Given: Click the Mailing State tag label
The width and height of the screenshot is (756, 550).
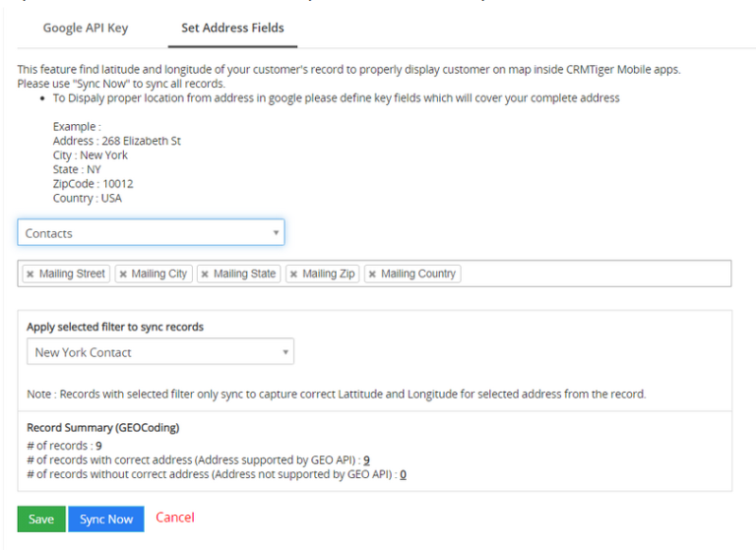Looking at the screenshot, I should 244,274.
